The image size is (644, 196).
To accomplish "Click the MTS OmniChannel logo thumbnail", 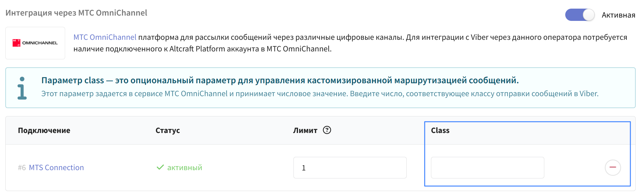I will pyautogui.click(x=35, y=43).
